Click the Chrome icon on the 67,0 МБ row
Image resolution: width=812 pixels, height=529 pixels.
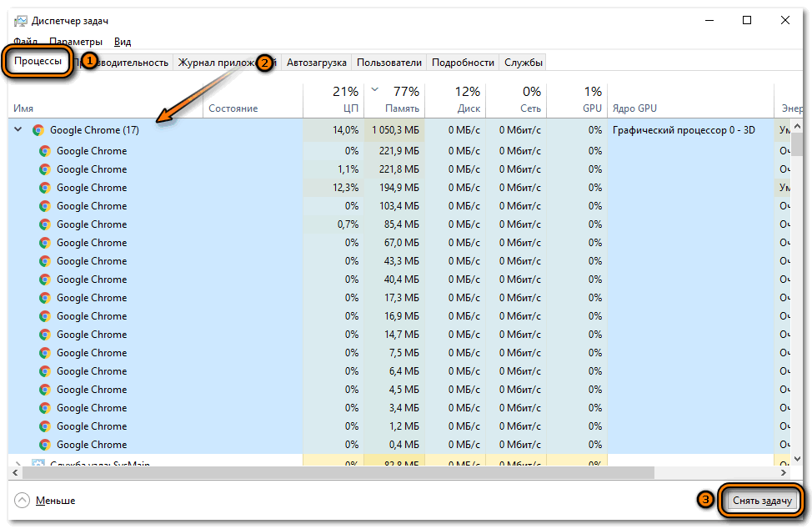coord(45,243)
